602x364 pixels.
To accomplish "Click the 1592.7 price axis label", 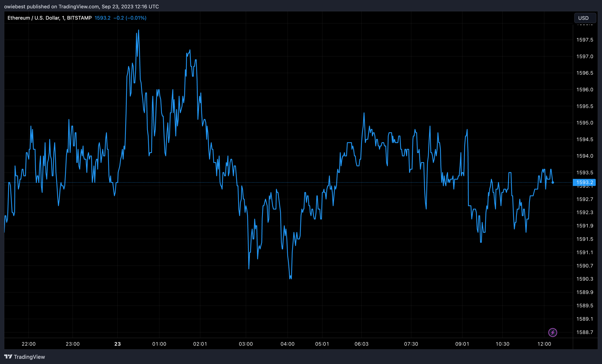I will (x=585, y=199).
